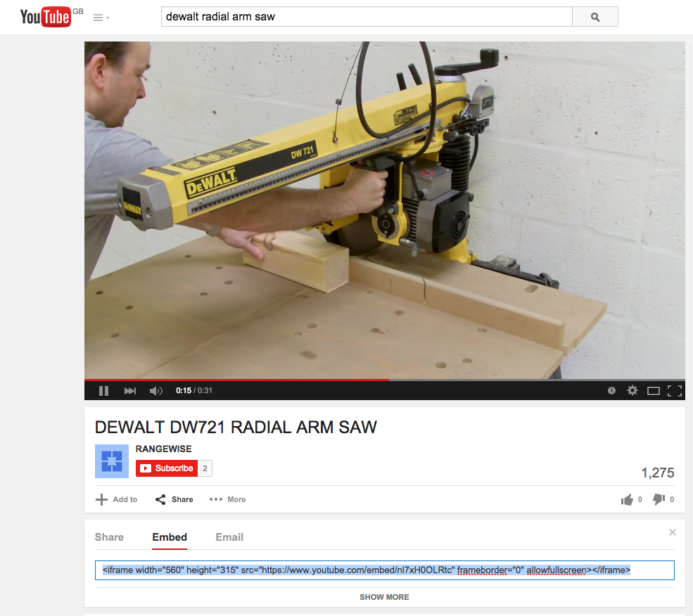Switch to the Email tab
693x616 pixels.
229,537
